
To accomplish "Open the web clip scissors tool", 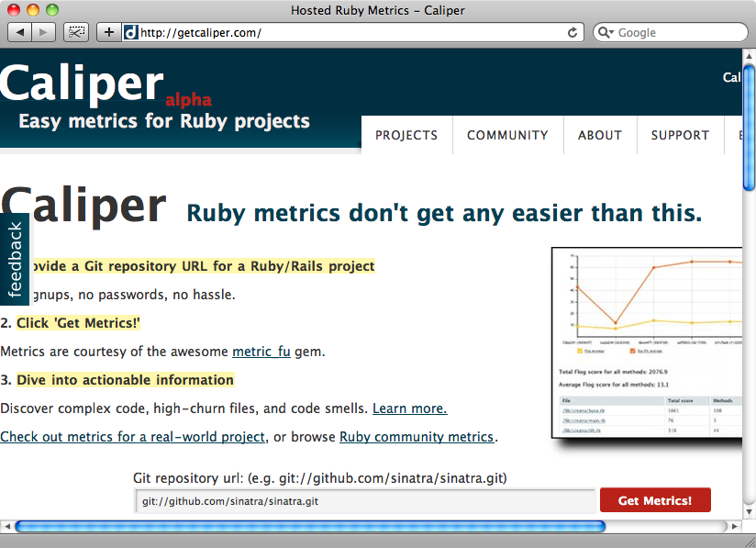I will click(76, 32).
